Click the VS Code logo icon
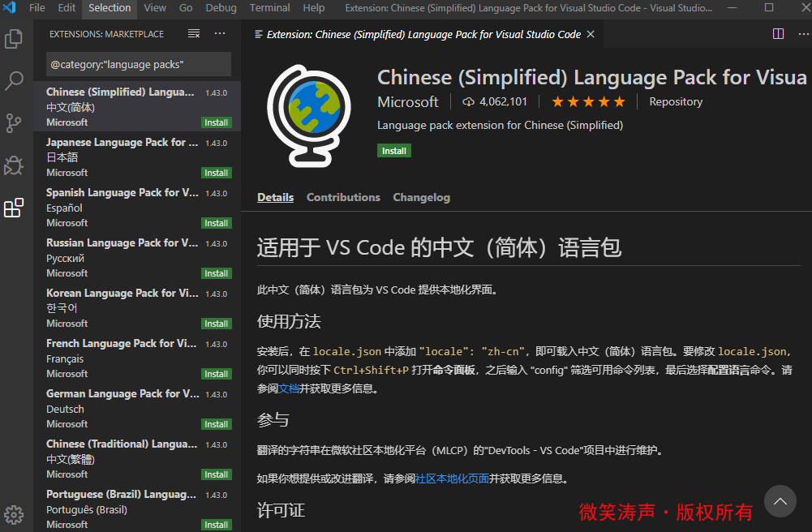Image resolution: width=812 pixels, height=532 pixels. tap(10, 8)
